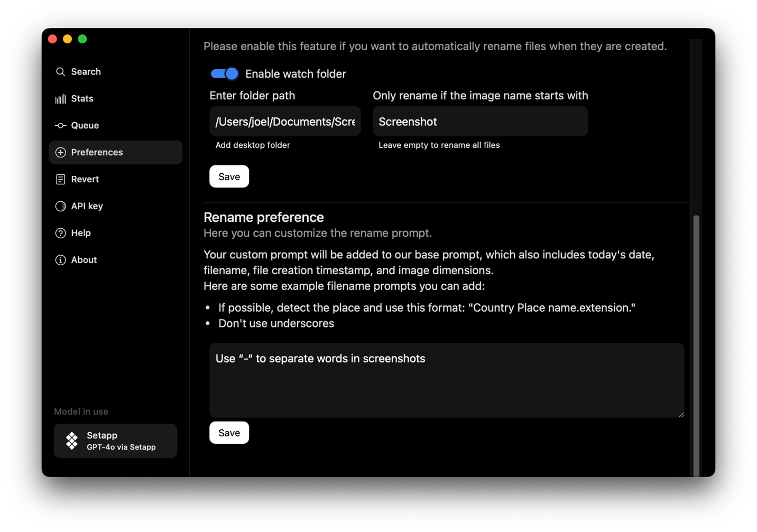
Task: Click Save under the folder settings
Action: pyautogui.click(x=229, y=176)
